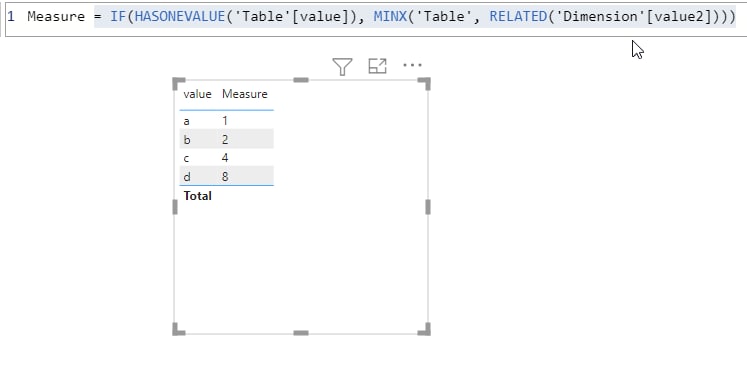
Task: Select cell 'd' in value column
Action: pos(187,177)
